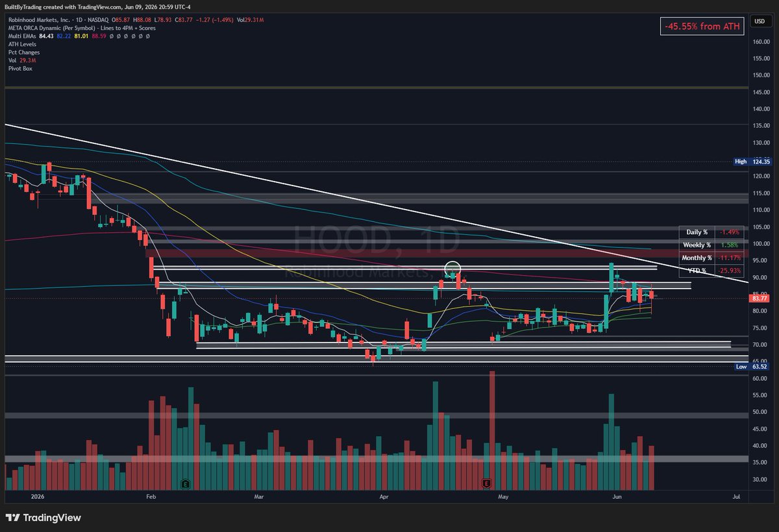Click the 50.00 volume axis label
The height and width of the screenshot is (532, 779).
pos(761,411)
